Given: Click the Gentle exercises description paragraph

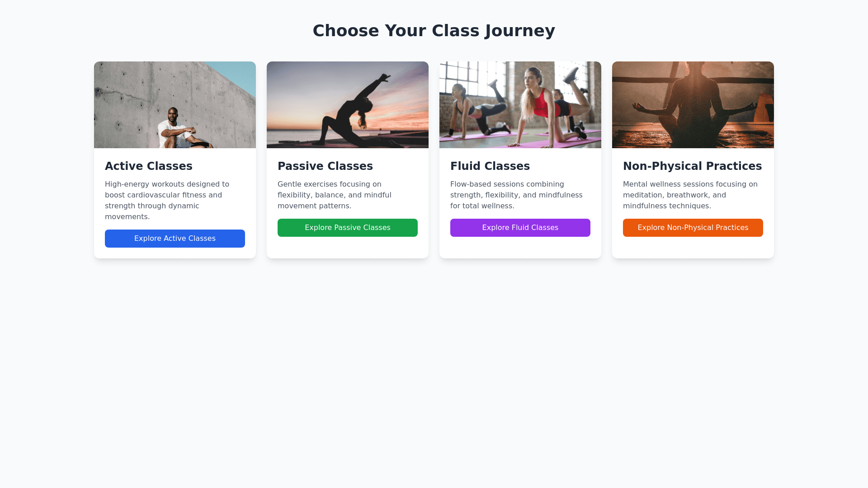Looking at the screenshot, I should [x=335, y=195].
